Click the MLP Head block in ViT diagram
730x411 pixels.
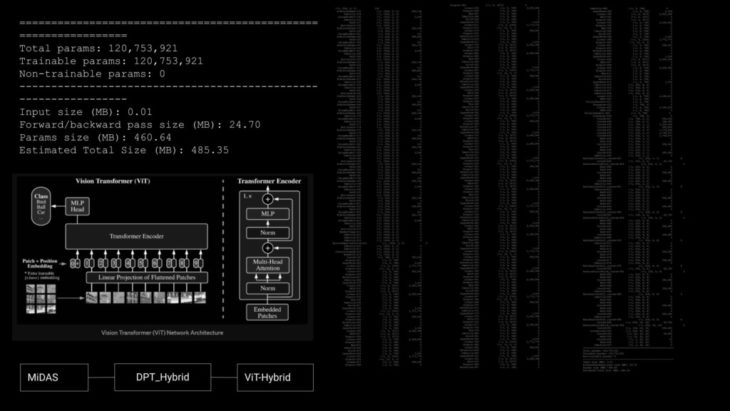click(77, 205)
